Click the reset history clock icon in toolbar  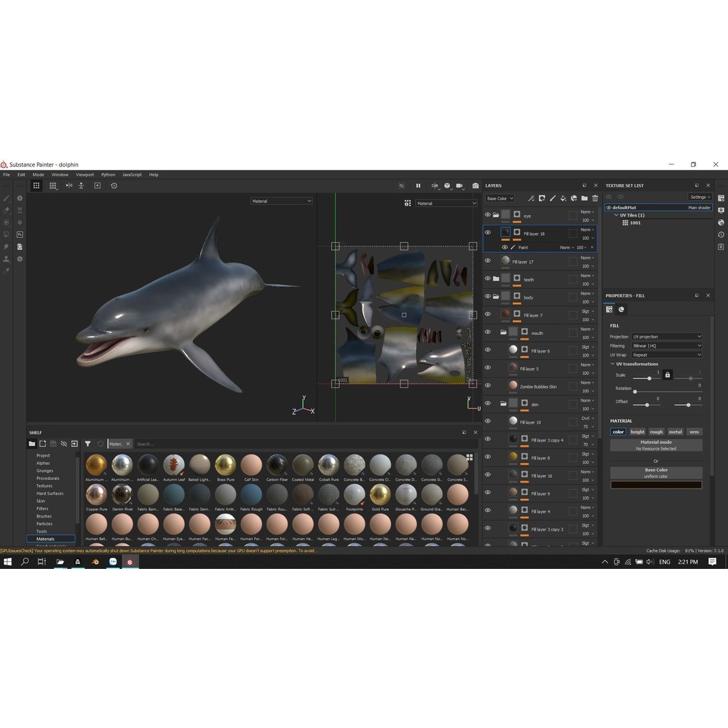point(114,186)
